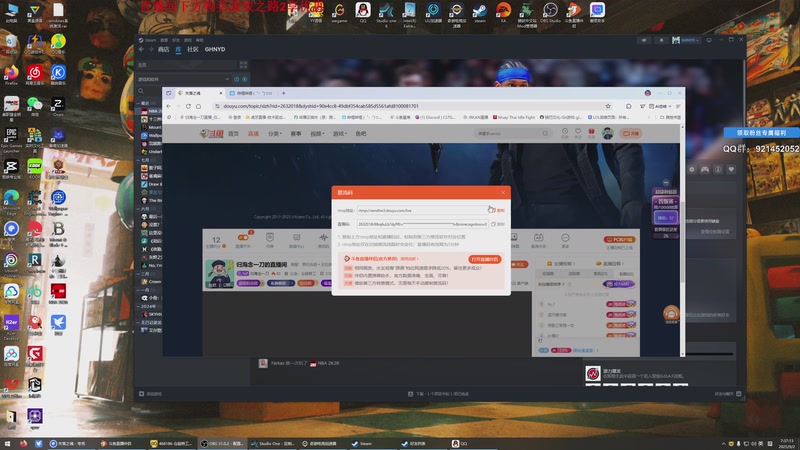
Task: Open the Douyu gift box icon
Action: [591, 133]
